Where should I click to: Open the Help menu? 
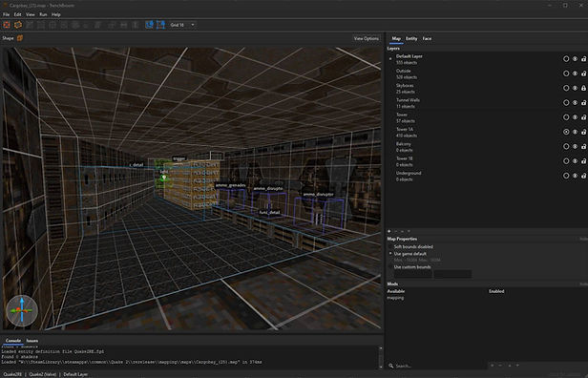(x=56, y=14)
